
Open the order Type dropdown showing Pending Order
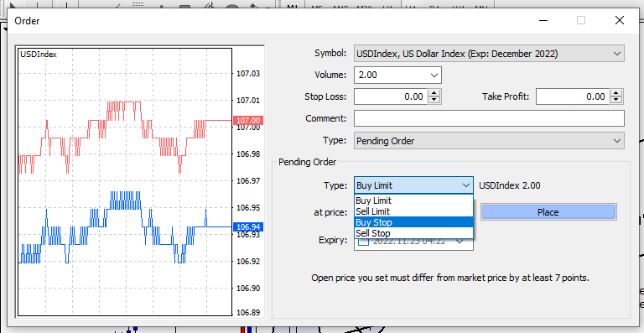489,140
